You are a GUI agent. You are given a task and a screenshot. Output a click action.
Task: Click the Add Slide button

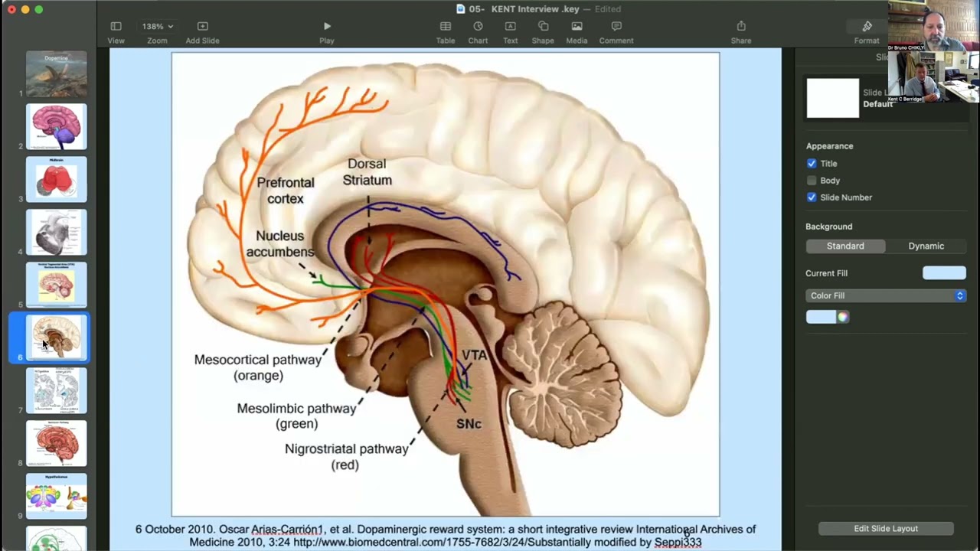[x=202, y=26]
